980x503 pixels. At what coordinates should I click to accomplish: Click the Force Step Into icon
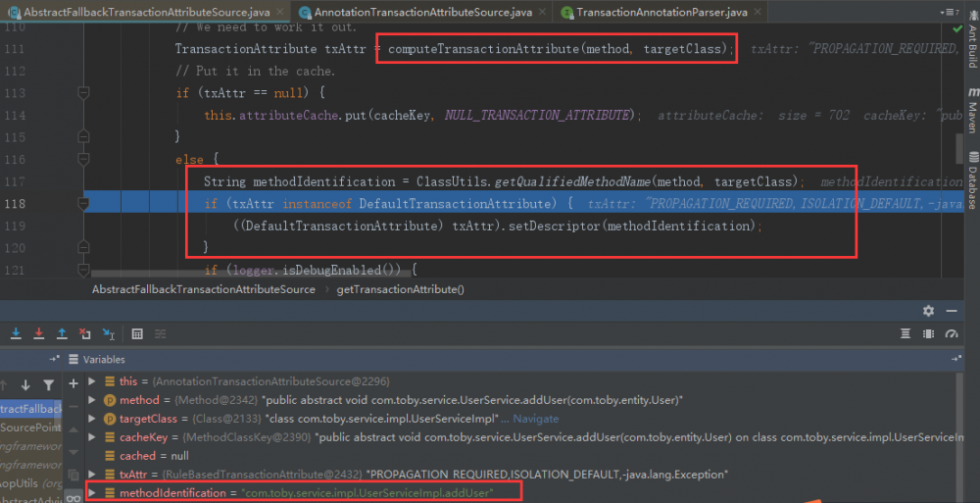pyautogui.click(x=39, y=333)
